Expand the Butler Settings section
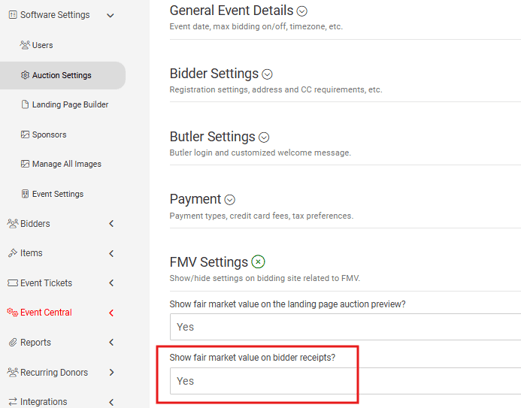The height and width of the screenshot is (408, 521). pos(264,137)
